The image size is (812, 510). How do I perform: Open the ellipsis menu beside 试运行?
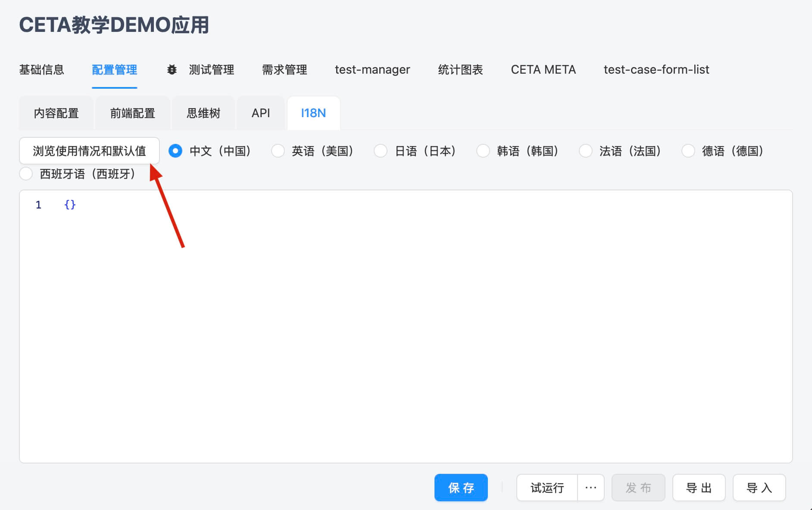[x=591, y=488]
